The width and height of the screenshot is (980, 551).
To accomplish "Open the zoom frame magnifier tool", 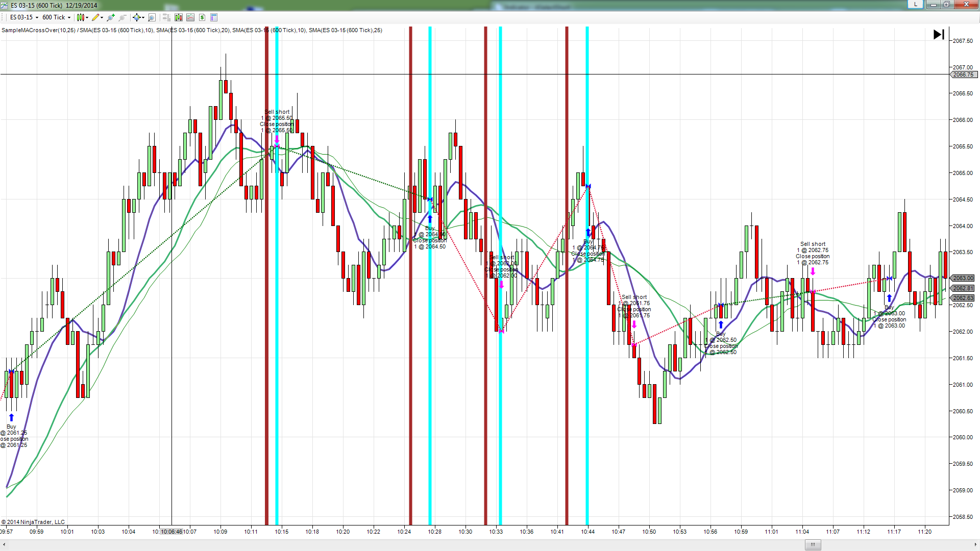I will coord(152,17).
